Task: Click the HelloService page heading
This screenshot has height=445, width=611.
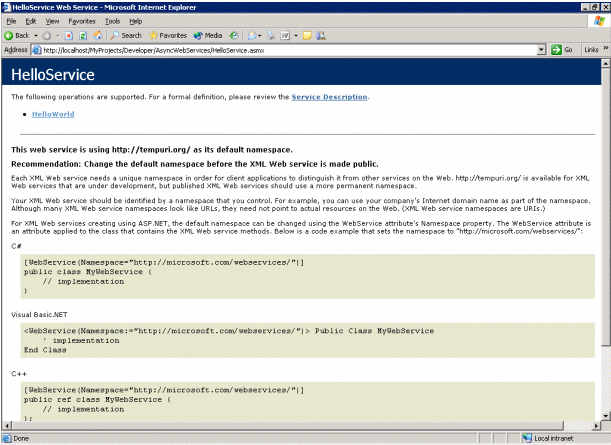Action: pyautogui.click(x=53, y=74)
